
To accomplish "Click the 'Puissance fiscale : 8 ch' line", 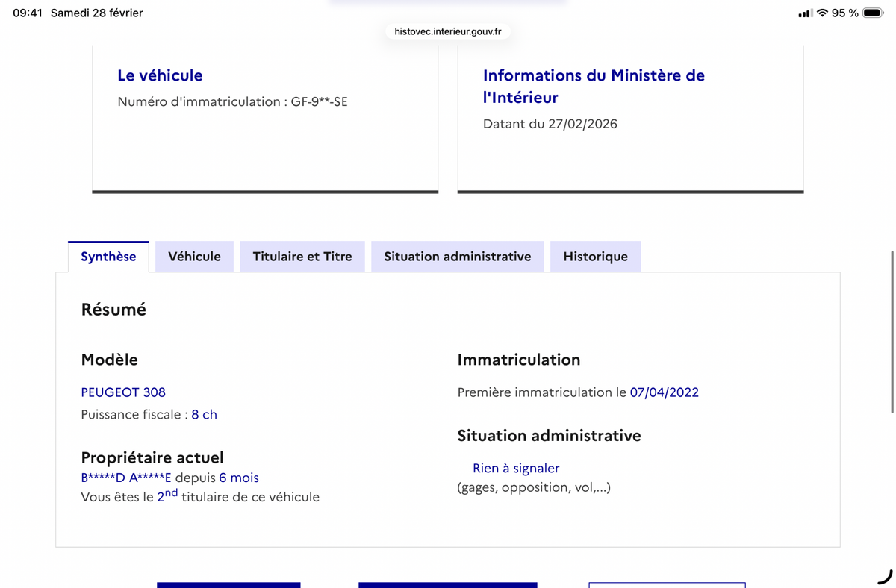I will point(149,415).
